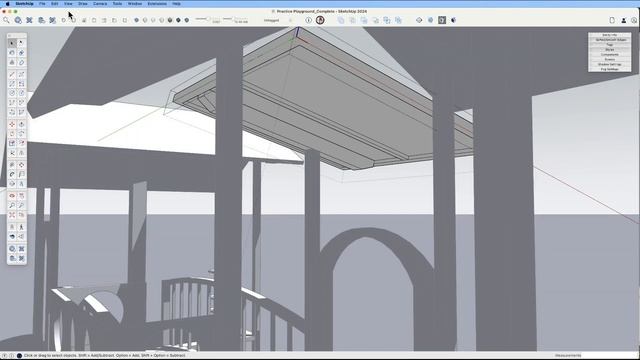Switch to Shaded With Textures style
Screen dimensions: 640x360
point(178,20)
